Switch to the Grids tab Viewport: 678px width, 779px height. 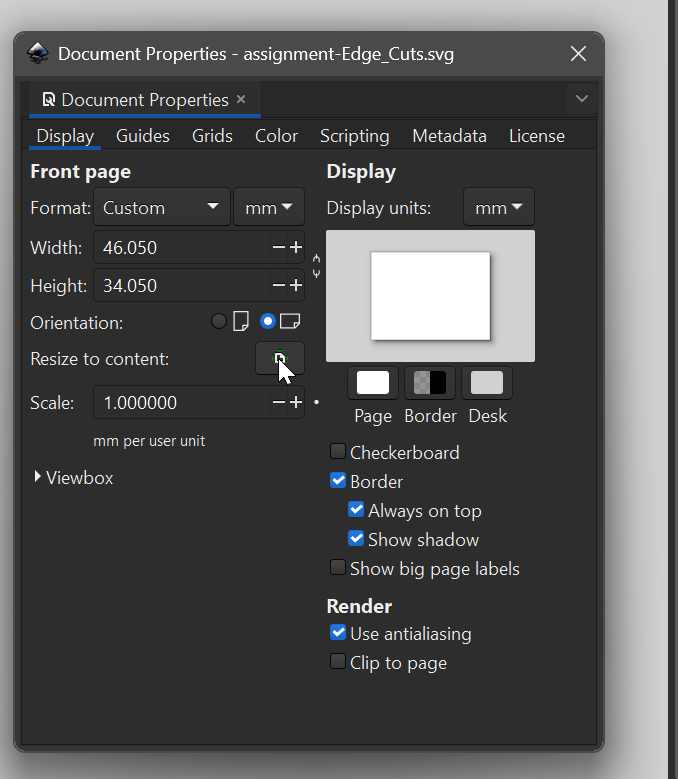click(x=212, y=136)
